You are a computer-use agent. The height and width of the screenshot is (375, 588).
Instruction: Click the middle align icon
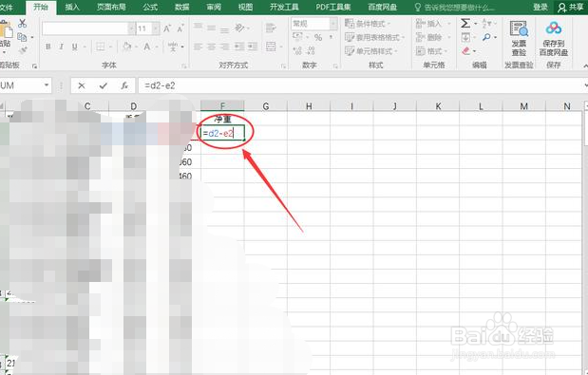tap(212, 28)
